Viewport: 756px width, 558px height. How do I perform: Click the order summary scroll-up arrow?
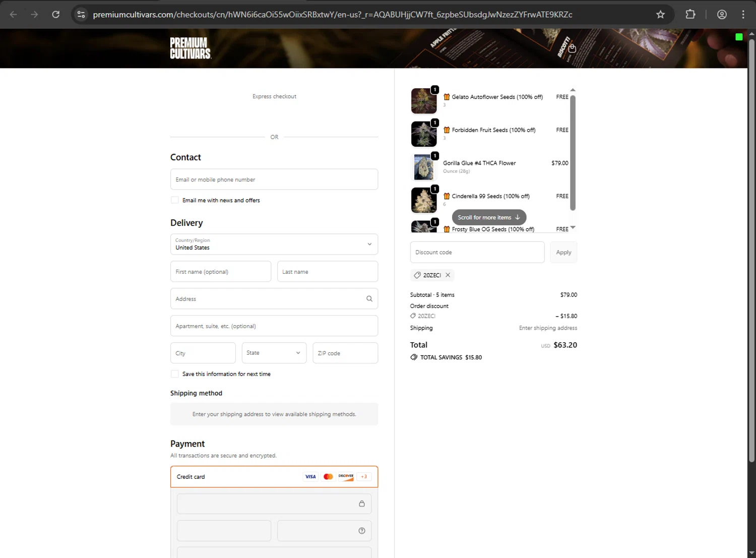(573, 90)
